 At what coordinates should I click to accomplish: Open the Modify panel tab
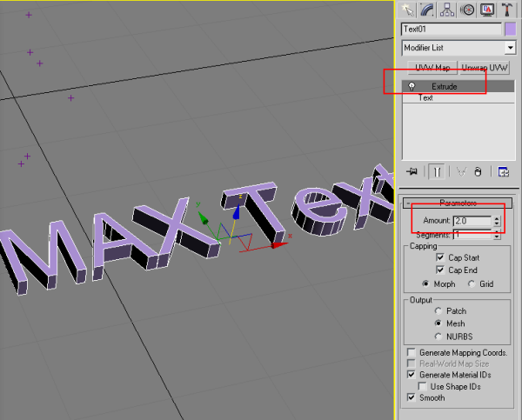tap(427, 10)
